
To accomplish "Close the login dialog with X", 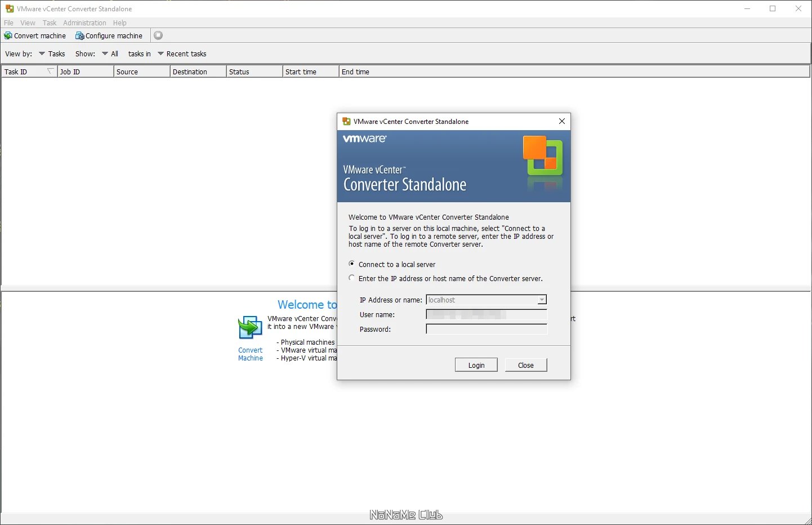I will click(x=561, y=121).
